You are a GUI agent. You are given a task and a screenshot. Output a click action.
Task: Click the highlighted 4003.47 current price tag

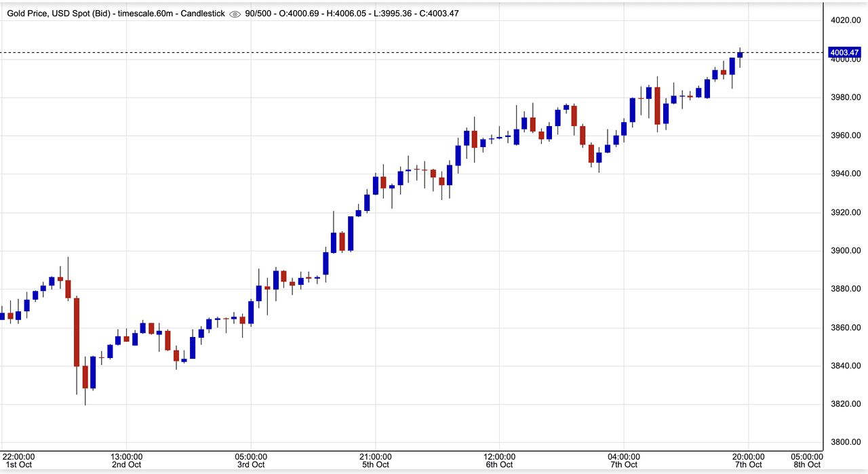click(x=844, y=52)
